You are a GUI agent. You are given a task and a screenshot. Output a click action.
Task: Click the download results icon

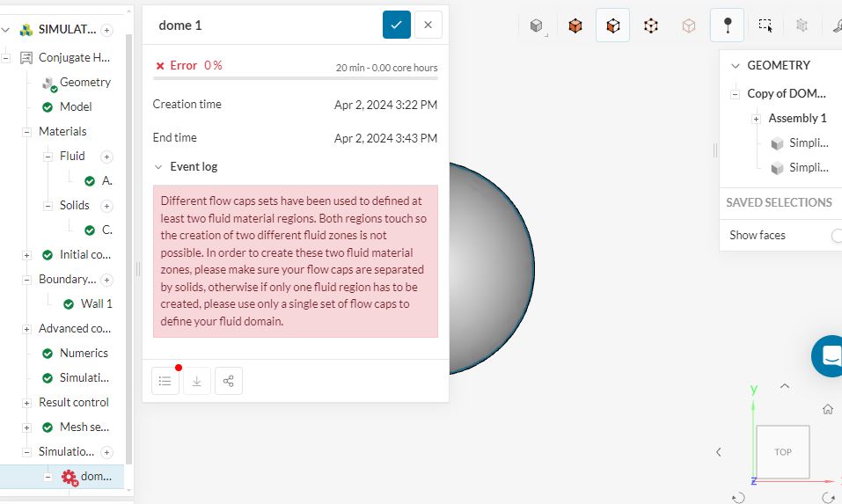point(197,381)
